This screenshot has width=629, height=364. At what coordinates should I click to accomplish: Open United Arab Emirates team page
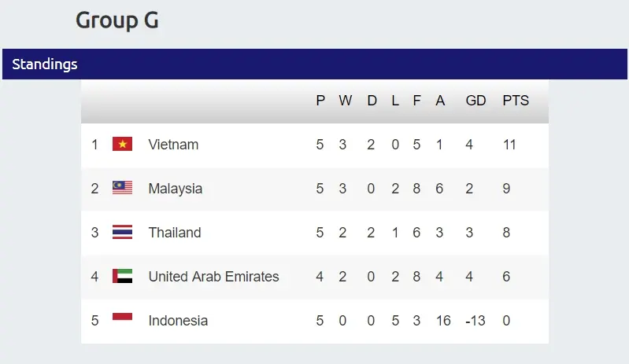tap(213, 277)
